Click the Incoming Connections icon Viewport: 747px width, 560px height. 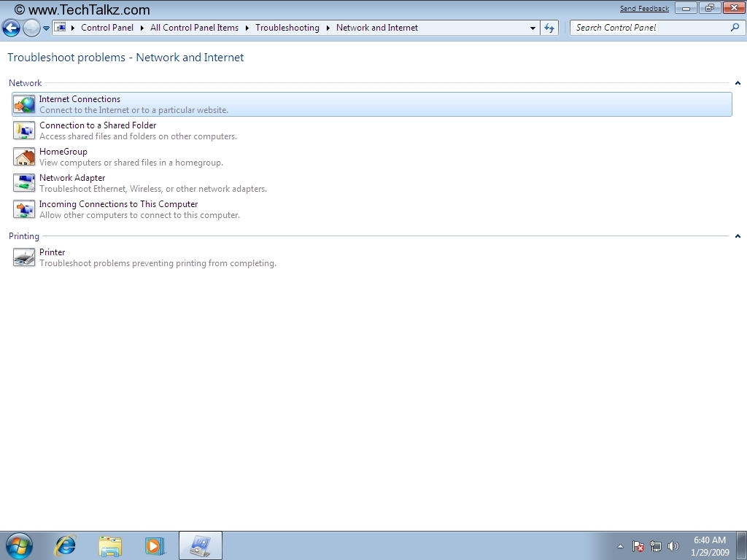(x=24, y=209)
